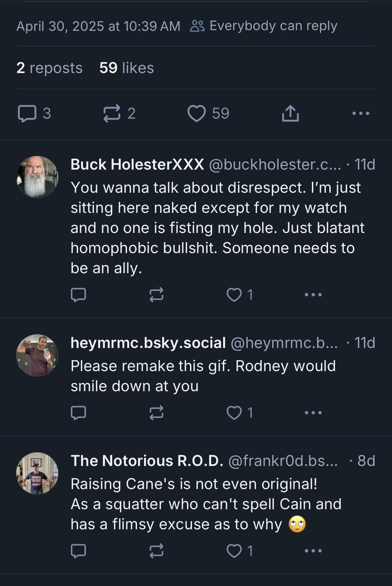Open heymrmc.bsky.social display name profile
Screen dimensions: 392x586
(x=148, y=343)
